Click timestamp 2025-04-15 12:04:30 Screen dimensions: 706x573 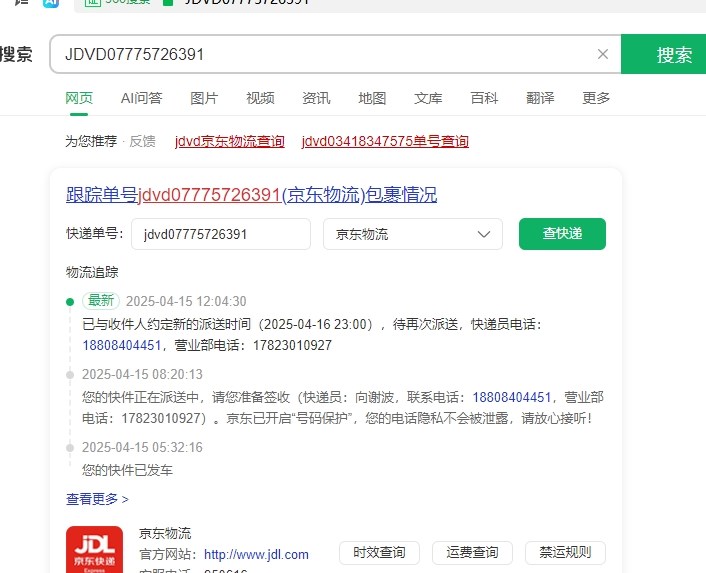tap(186, 301)
